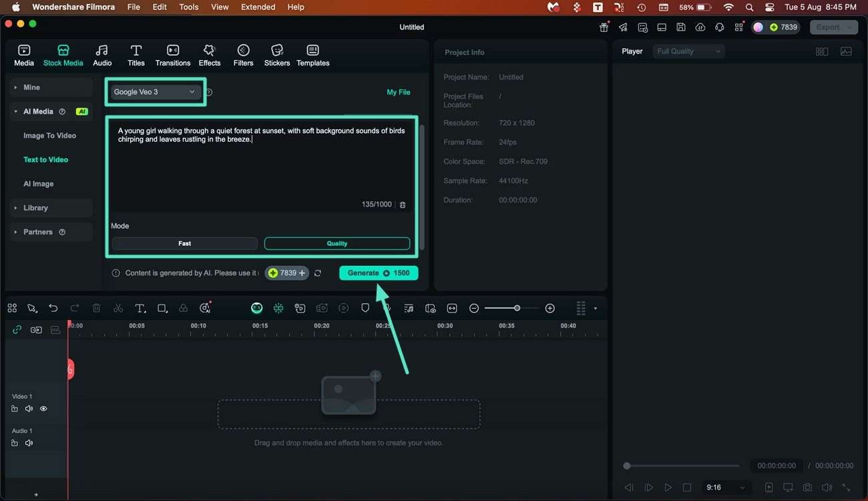Open My File link
The width and height of the screenshot is (868, 501).
pyautogui.click(x=399, y=92)
